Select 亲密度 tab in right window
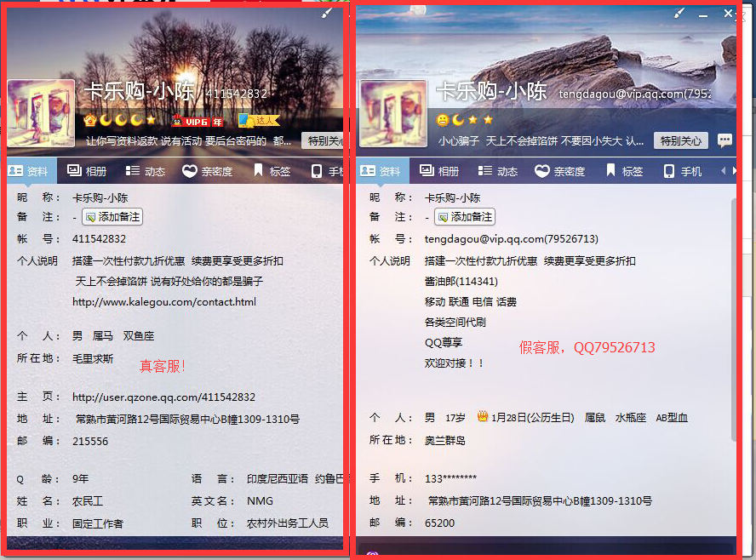Screen dimensions: 756x560 pos(560,171)
